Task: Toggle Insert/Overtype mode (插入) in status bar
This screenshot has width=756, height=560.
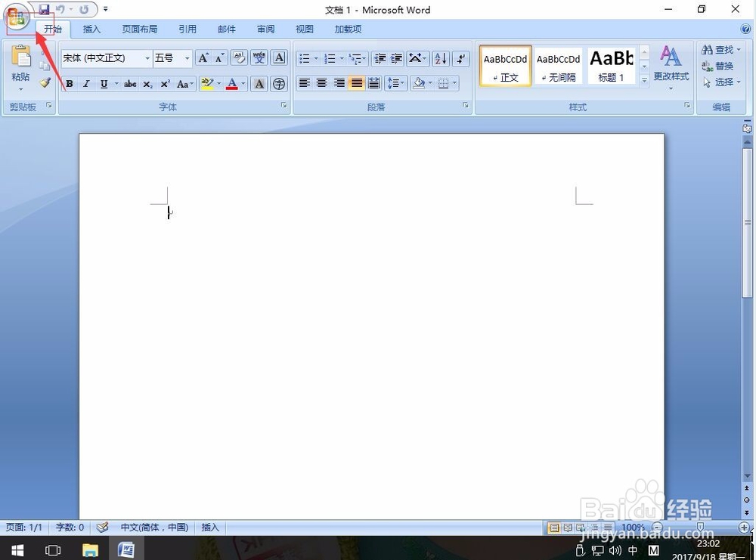Action: 209,528
